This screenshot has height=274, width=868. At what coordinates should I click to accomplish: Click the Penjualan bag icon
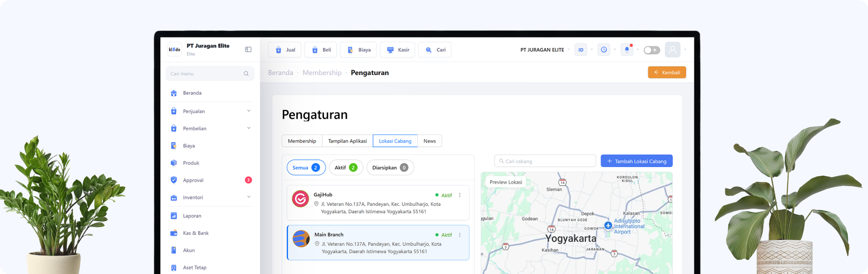click(x=174, y=111)
